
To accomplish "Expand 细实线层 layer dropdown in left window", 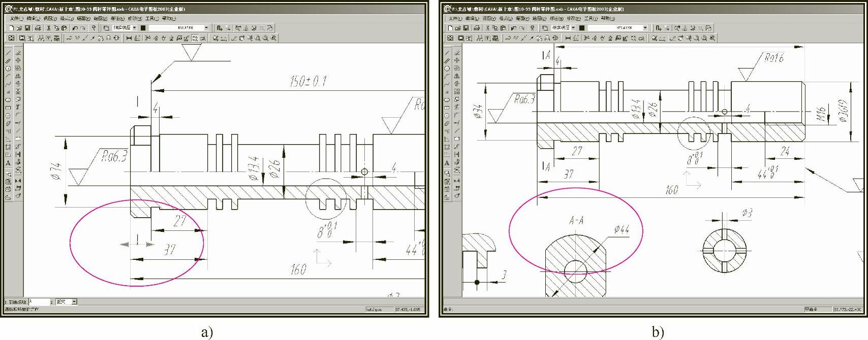I will pyautogui.click(x=134, y=28).
